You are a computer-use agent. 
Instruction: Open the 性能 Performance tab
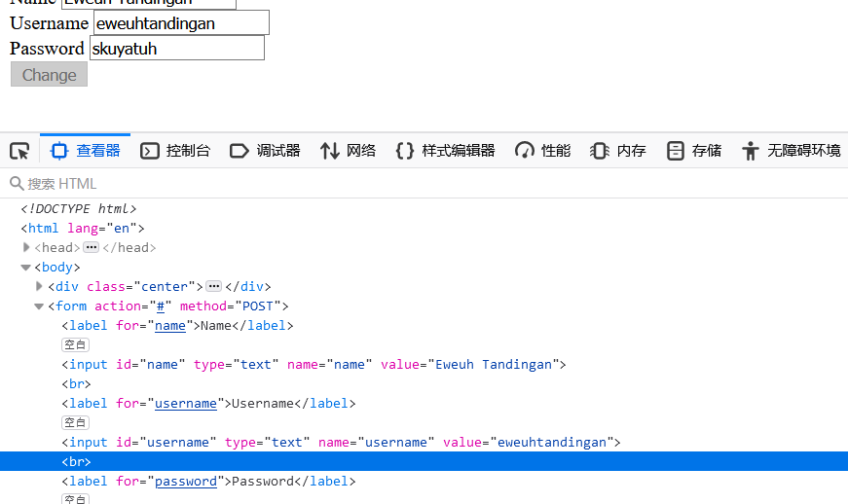542,150
